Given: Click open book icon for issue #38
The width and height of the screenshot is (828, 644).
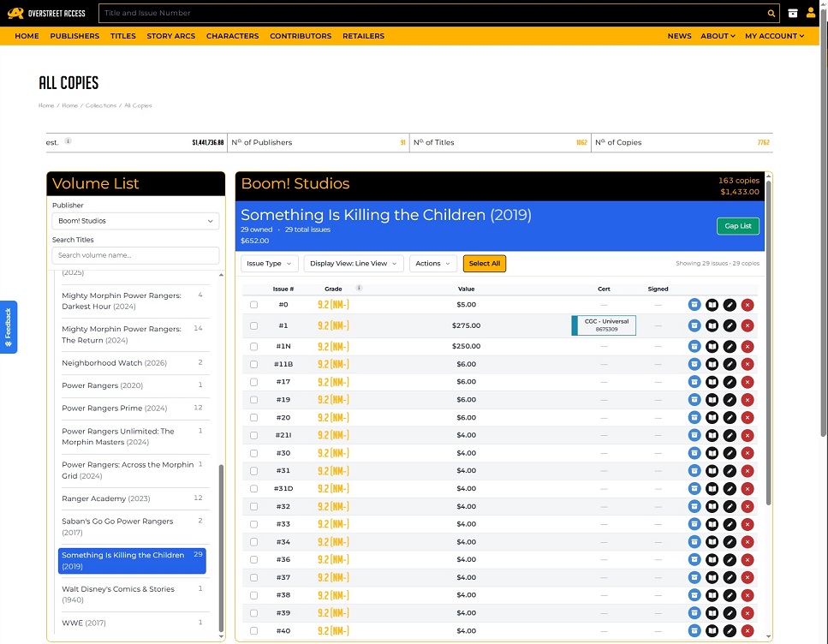Looking at the screenshot, I should (x=712, y=595).
